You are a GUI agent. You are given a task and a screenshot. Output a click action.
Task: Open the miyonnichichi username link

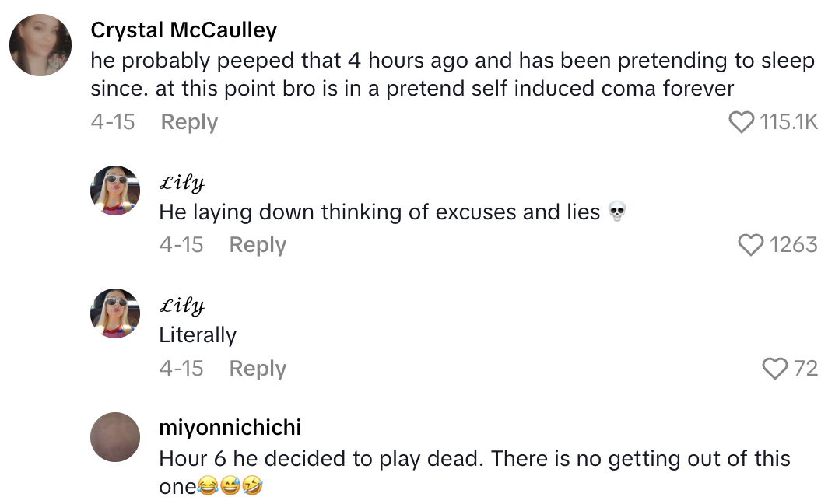(x=230, y=428)
